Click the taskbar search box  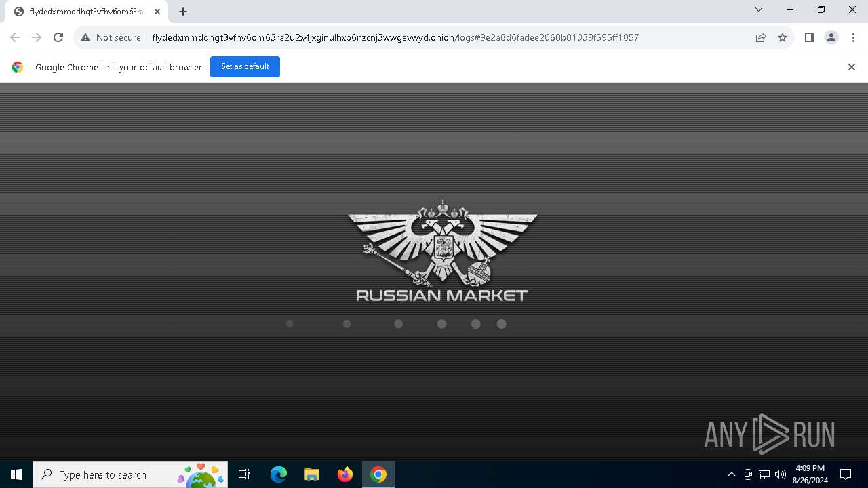pyautogui.click(x=130, y=474)
